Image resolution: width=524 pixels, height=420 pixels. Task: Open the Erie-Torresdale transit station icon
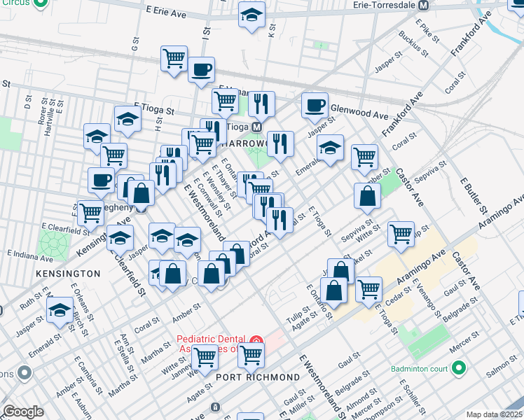[x=423, y=6]
